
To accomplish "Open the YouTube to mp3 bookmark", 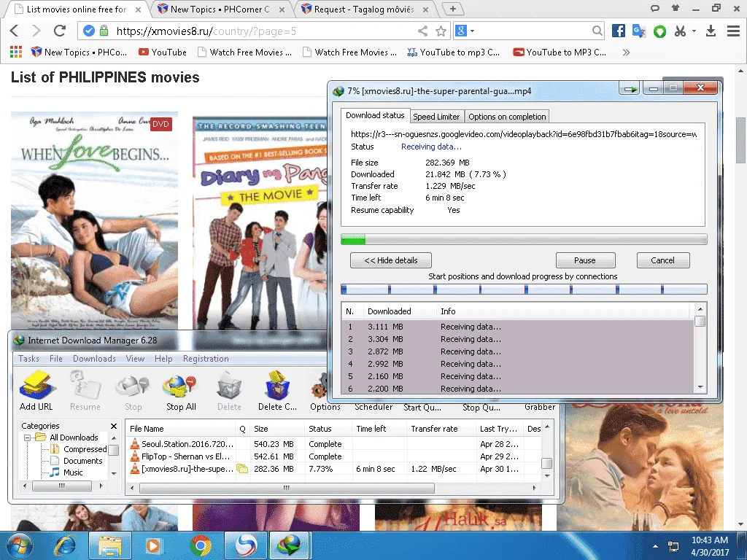I will pyautogui.click(x=454, y=52).
